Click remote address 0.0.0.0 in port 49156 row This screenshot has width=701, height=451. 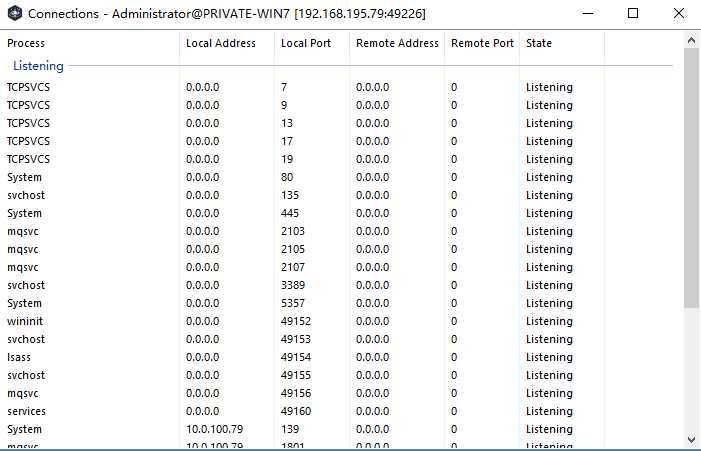click(x=372, y=393)
